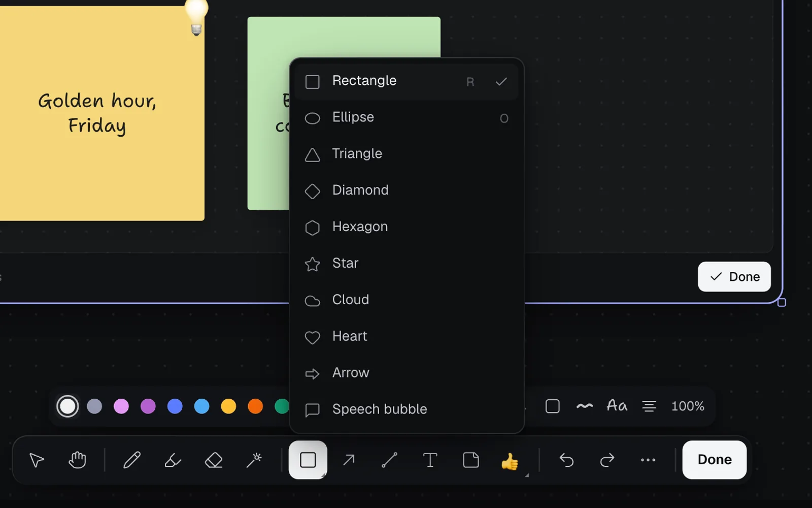Redo the last action

click(607, 460)
